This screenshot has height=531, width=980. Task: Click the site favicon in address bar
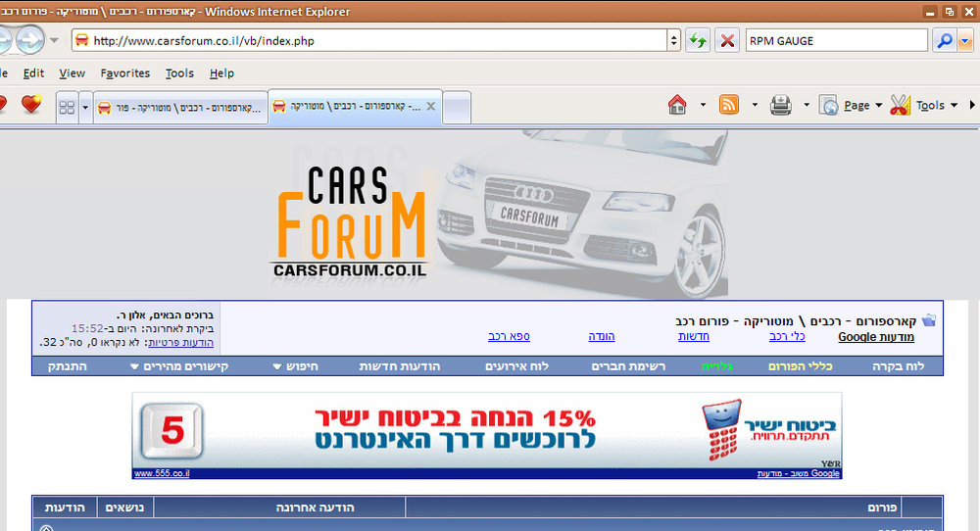[x=81, y=40]
